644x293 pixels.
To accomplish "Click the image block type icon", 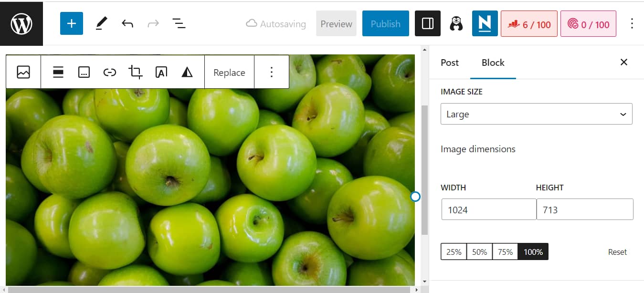I will (x=23, y=72).
